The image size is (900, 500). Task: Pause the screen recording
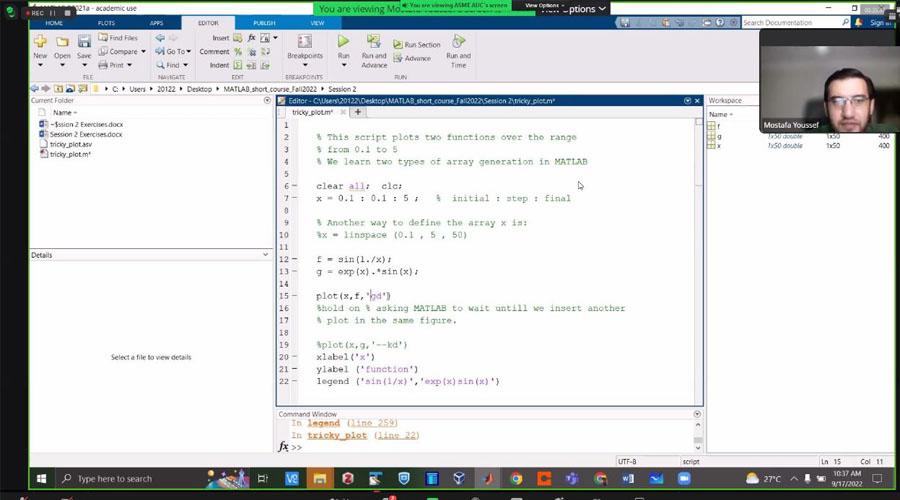(x=52, y=13)
